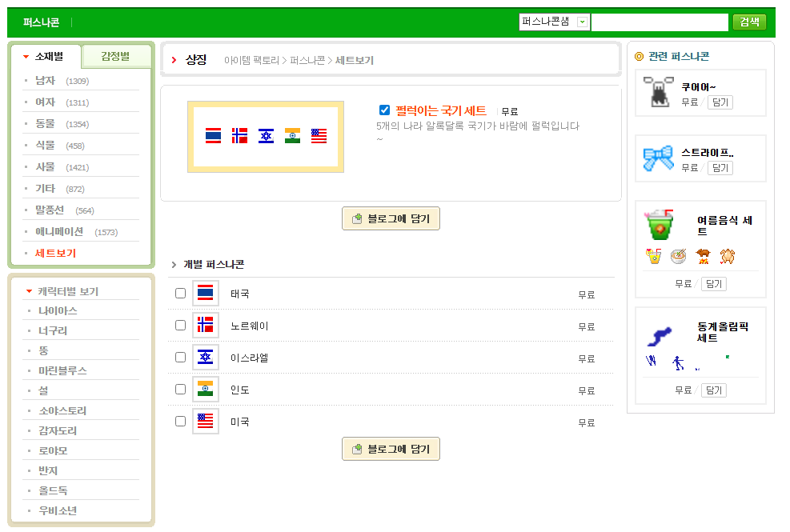This screenshot has width=790, height=532.
Task: Click the Norway flag icon in list
Action: point(206,326)
